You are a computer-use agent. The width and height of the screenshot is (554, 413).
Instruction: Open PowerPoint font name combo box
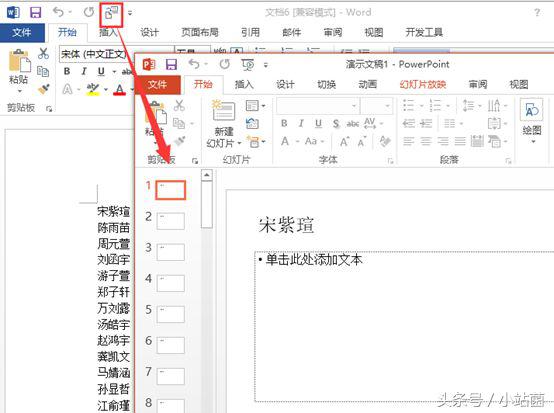point(318,106)
